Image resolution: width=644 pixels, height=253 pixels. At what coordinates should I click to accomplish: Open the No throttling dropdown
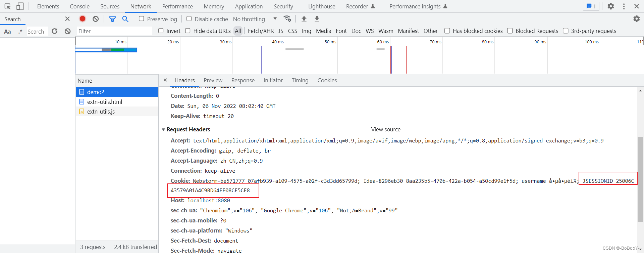255,19
